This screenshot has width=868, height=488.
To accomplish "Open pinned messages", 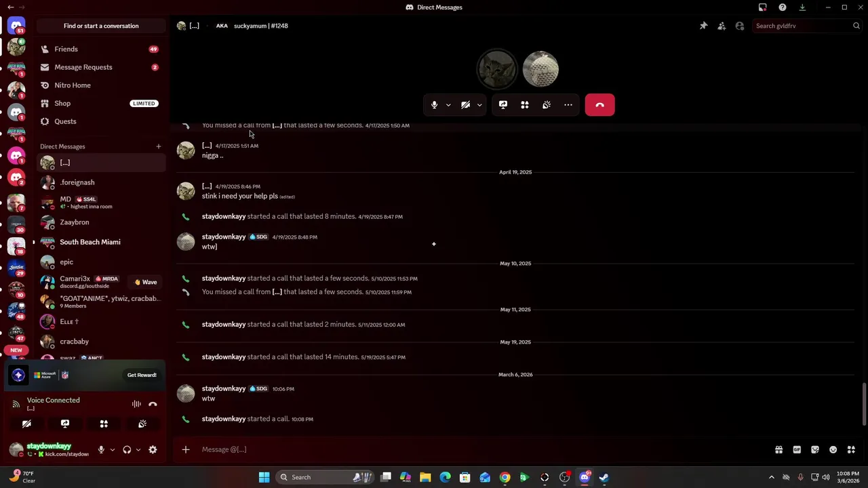I will (x=703, y=26).
